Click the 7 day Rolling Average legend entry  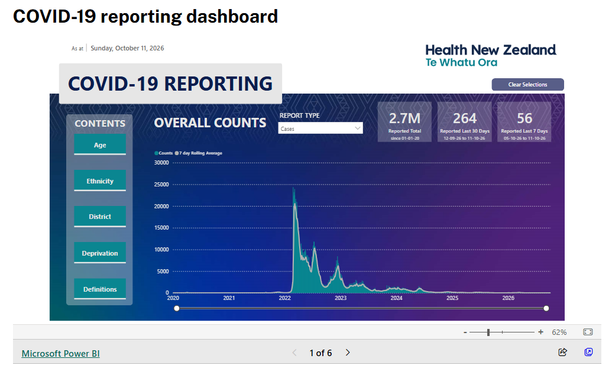tap(199, 153)
